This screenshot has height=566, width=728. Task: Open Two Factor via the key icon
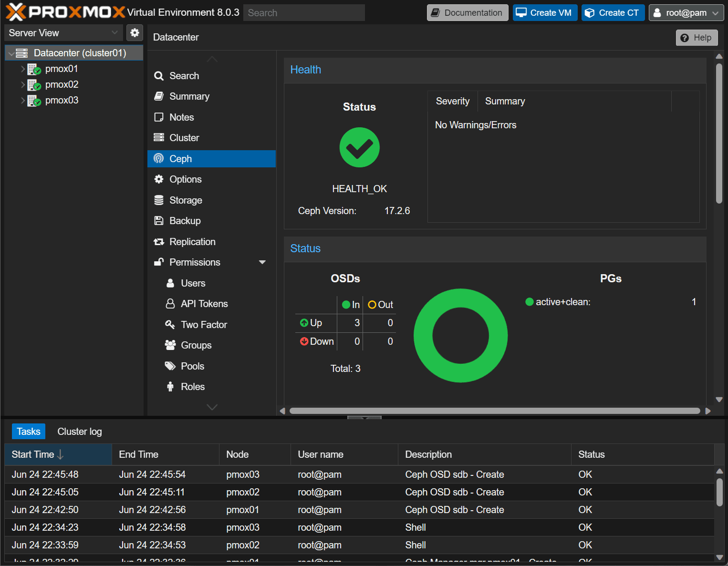coord(170,324)
